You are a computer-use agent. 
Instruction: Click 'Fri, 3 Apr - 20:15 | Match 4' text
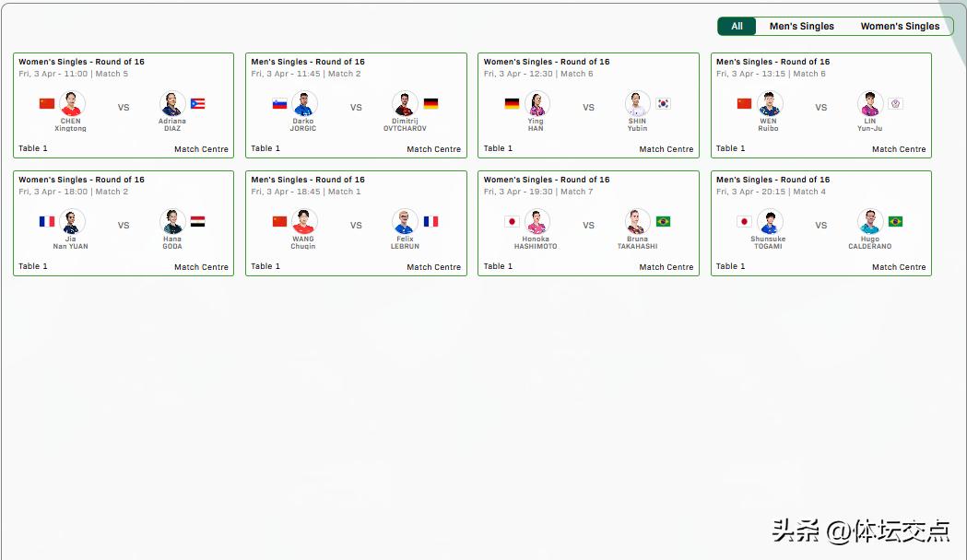click(x=771, y=192)
